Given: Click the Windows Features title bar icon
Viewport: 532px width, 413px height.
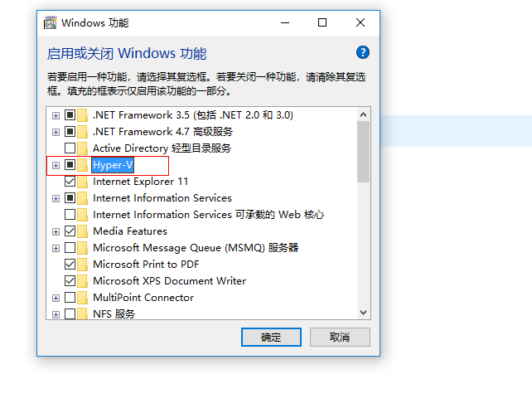Looking at the screenshot, I should pyautogui.click(x=51, y=22).
